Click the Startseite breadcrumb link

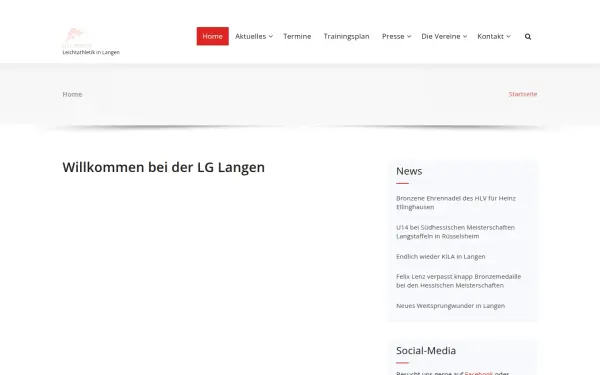523,94
